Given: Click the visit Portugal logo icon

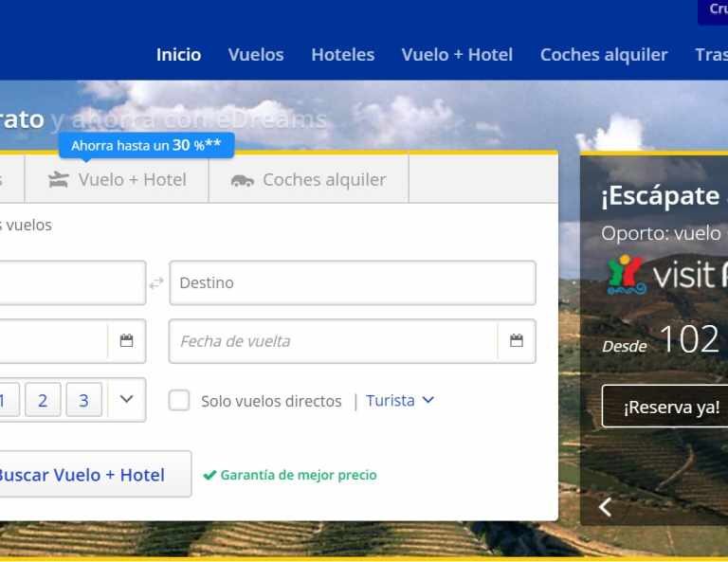Looking at the screenshot, I should (626, 275).
